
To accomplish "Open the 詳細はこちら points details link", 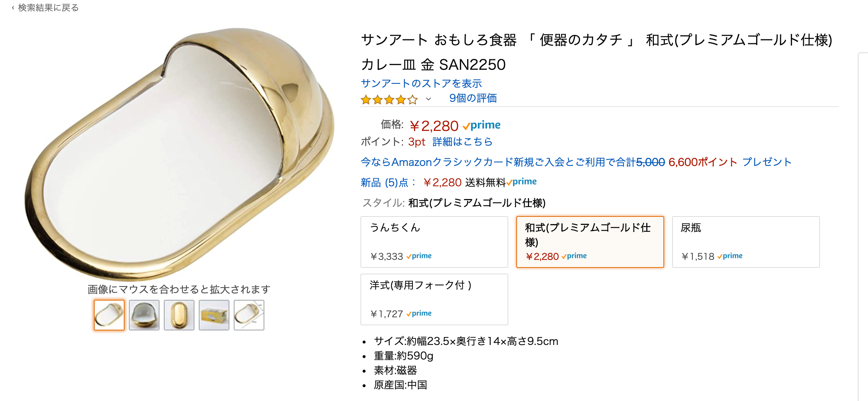I will point(462,142).
